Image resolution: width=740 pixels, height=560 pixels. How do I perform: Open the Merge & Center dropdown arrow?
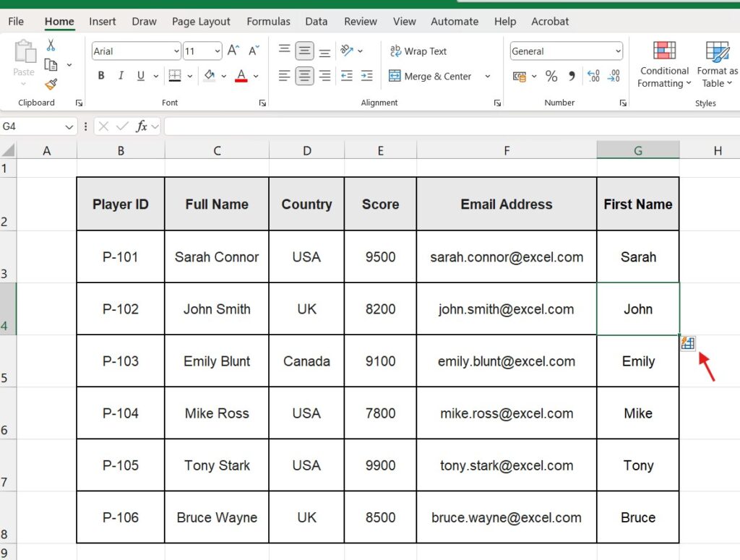click(x=488, y=76)
